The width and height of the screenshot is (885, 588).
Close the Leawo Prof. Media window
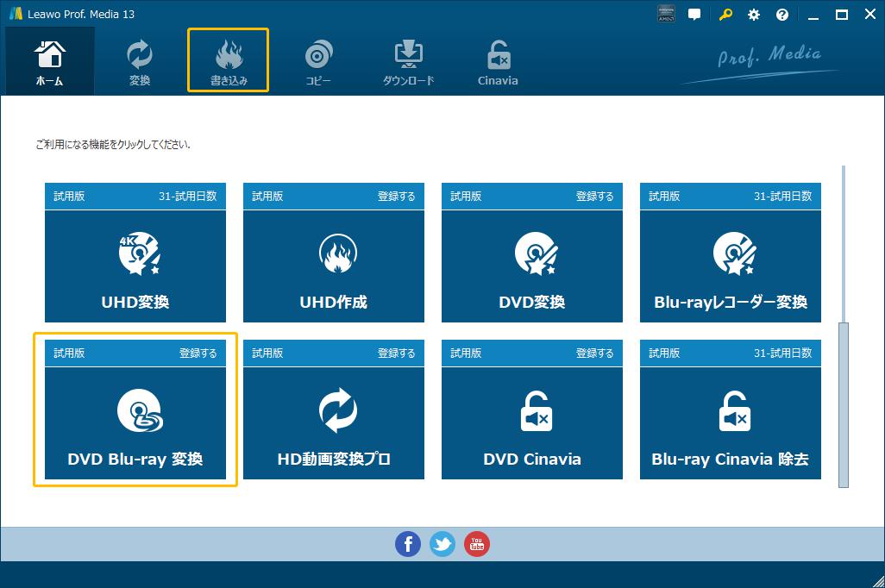pos(870,15)
